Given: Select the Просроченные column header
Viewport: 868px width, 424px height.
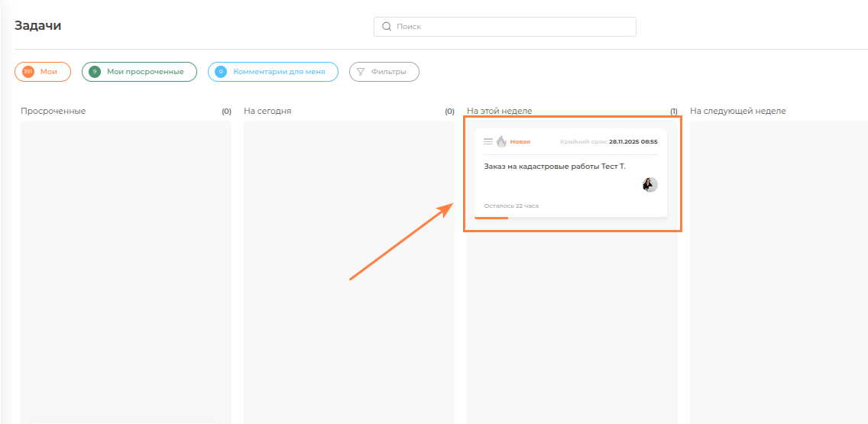Looking at the screenshot, I should [53, 111].
